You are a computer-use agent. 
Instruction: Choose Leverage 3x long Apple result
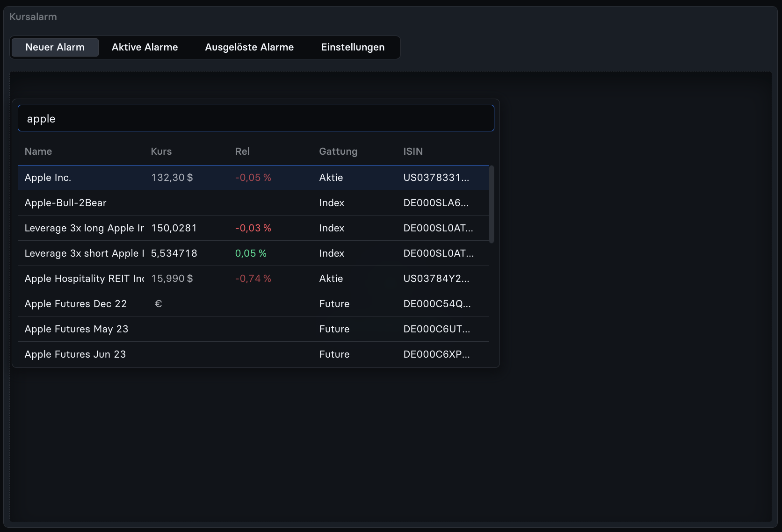[253, 228]
